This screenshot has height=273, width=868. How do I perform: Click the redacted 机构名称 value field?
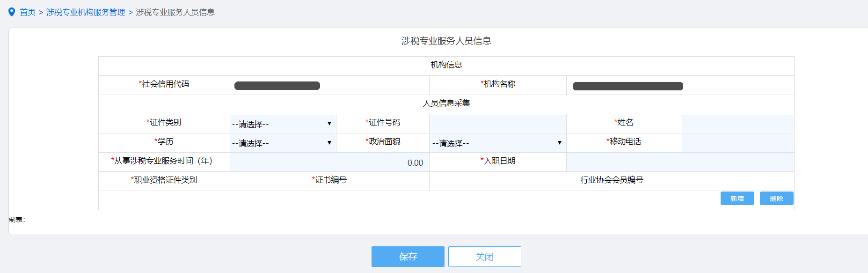[x=627, y=86]
